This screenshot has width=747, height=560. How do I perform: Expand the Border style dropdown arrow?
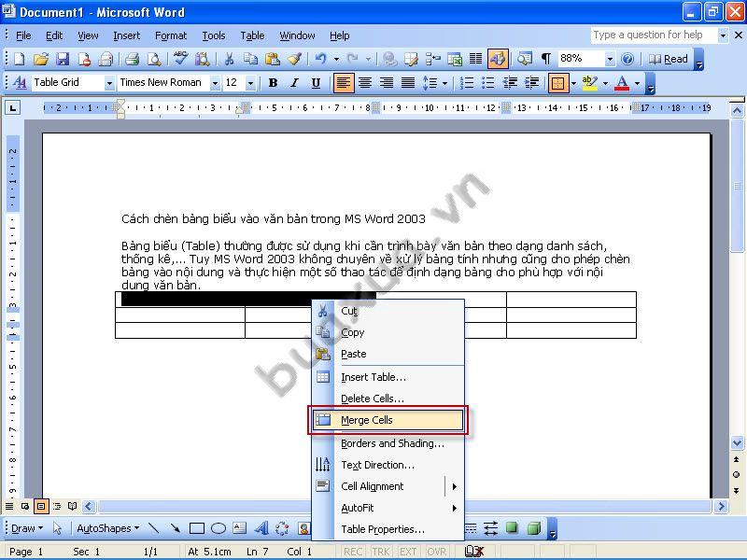pyautogui.click(x=573, y=83)
